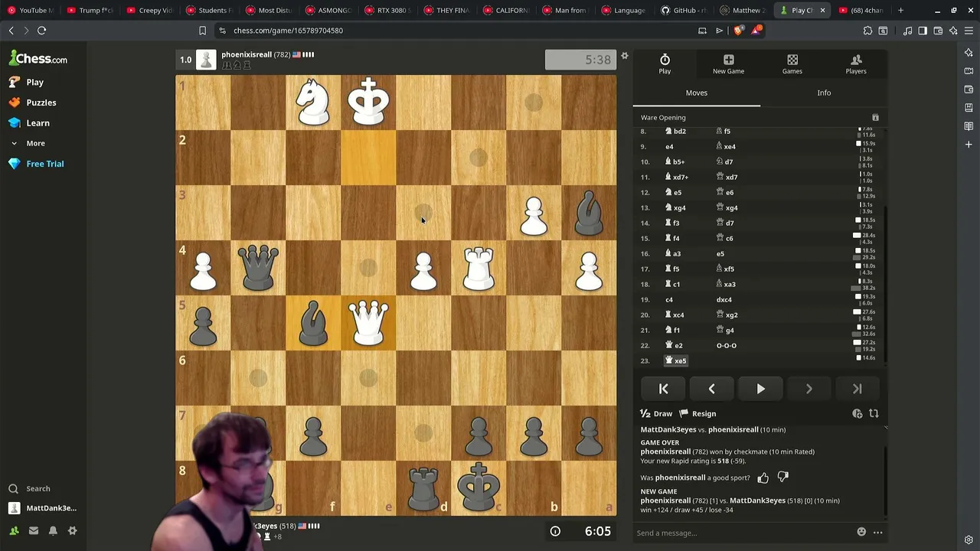The width and height of the screenshot is (980, 551).
Task: Open board settings gear beside the top clock
Action: [x=625, y=56]
